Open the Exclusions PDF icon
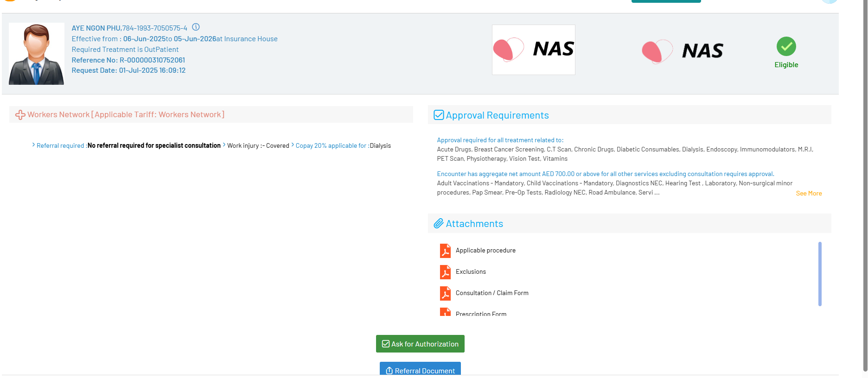The width and height of the screenshot is (868, 378). tap(445, 272)
